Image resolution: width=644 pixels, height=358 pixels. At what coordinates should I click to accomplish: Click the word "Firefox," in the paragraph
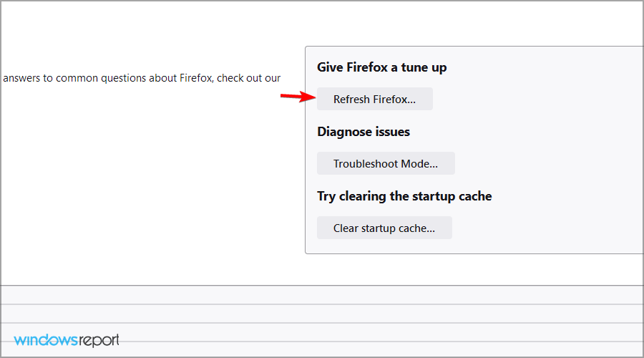196,78
